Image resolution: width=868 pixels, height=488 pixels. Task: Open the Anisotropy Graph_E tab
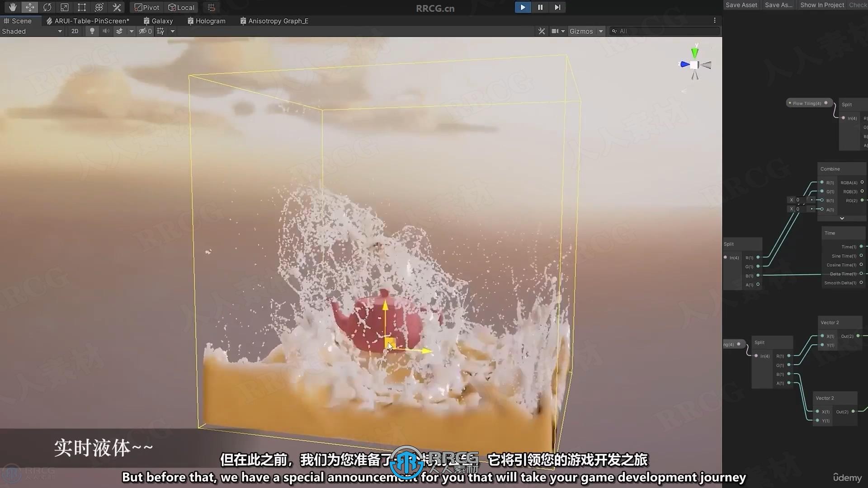(274, 21)
